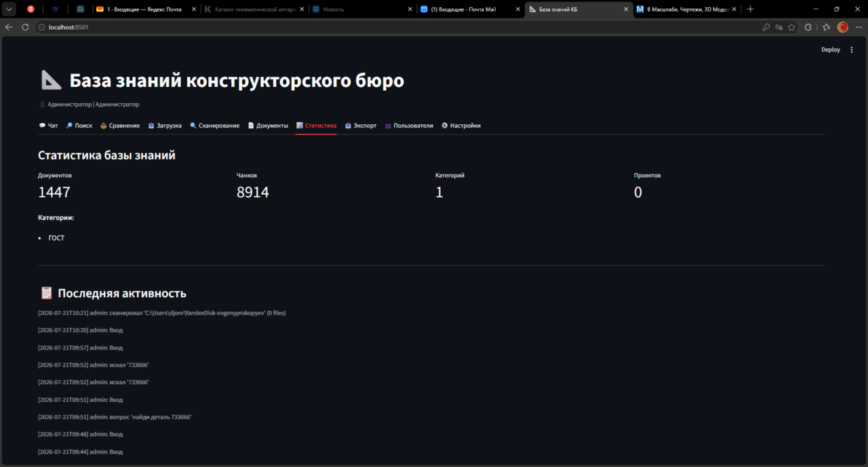Open the Сканирование tab
This screenshot has height=467, width=868.
214,126
